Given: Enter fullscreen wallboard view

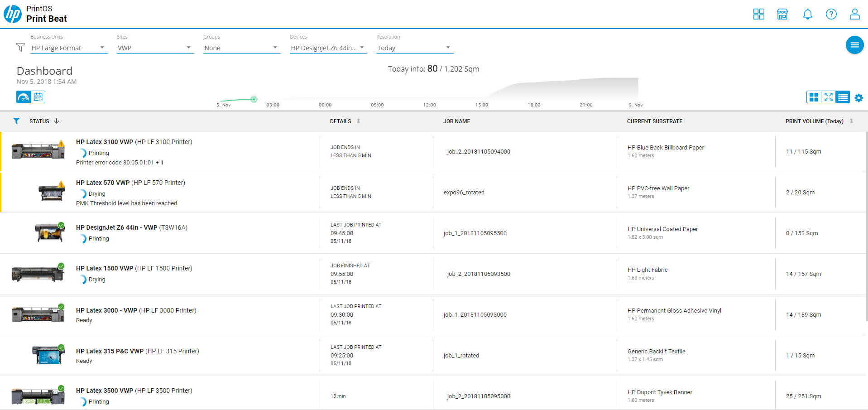Looking at the screenshot, I should [x=829, y=97].
